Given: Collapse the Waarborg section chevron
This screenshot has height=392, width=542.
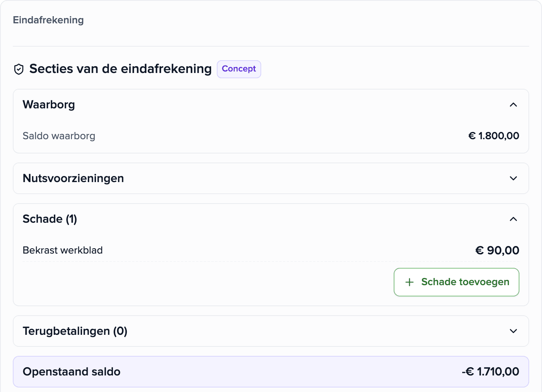Looking at the screenshot, I should coord(513,105).
